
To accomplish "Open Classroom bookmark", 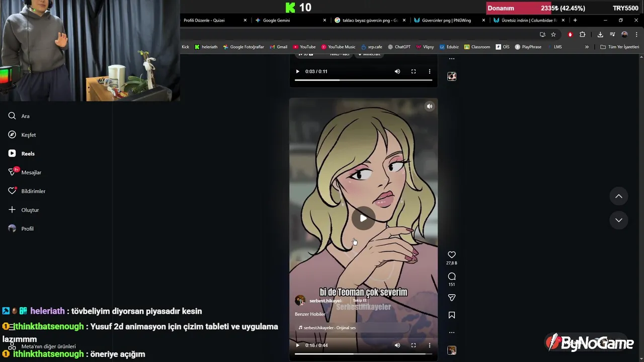I will 477,47.
